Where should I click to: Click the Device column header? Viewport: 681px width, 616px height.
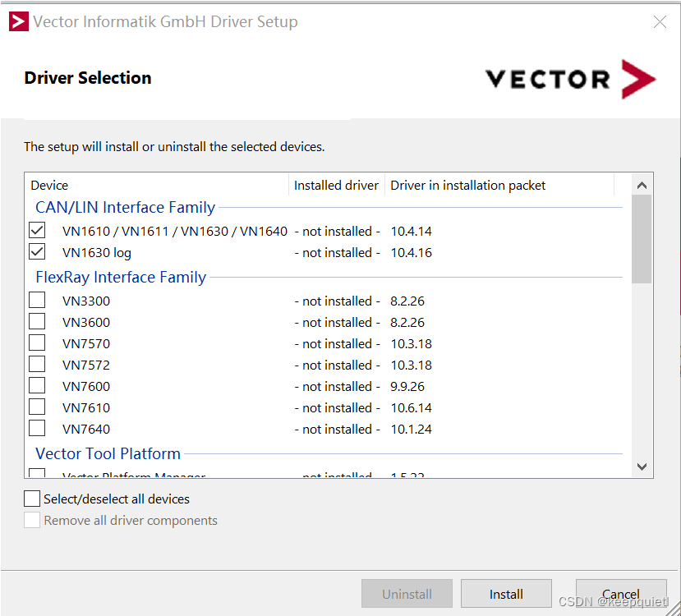pos(159,186)
